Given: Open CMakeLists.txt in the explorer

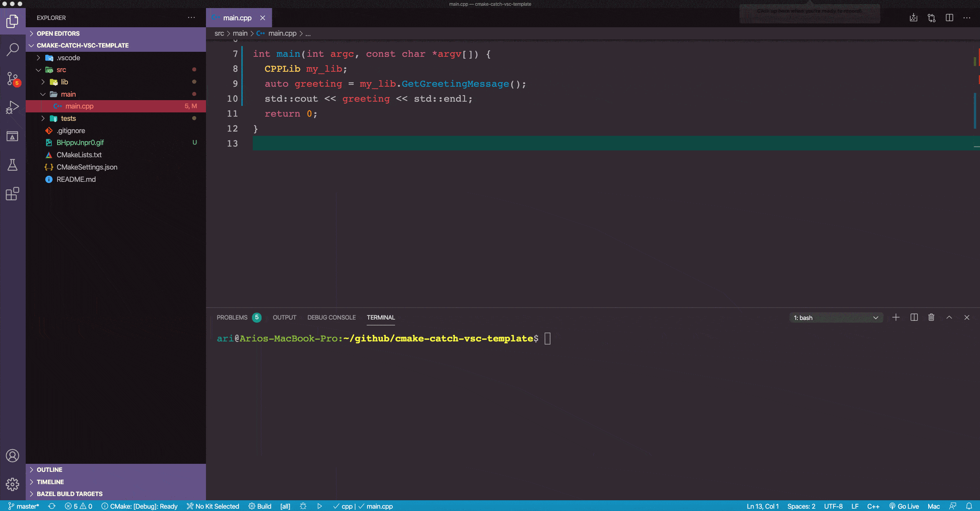Looking at the screenshot, I should [x=79, y=155].
